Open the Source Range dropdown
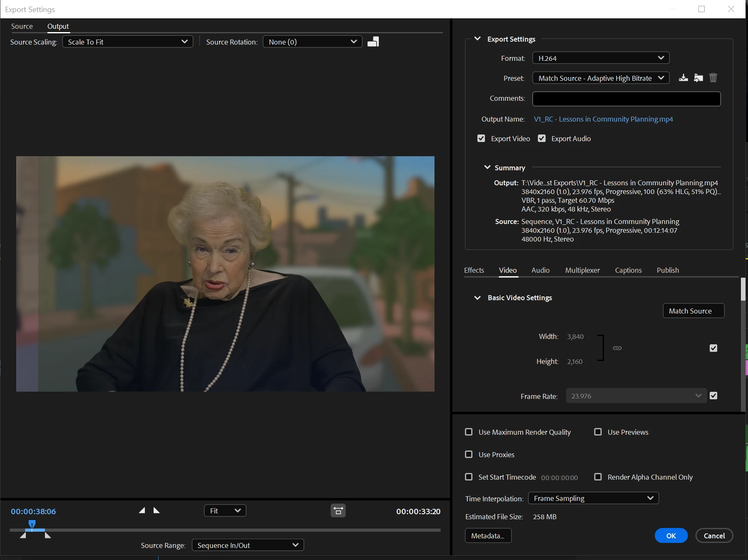 (x=248, y=545)
